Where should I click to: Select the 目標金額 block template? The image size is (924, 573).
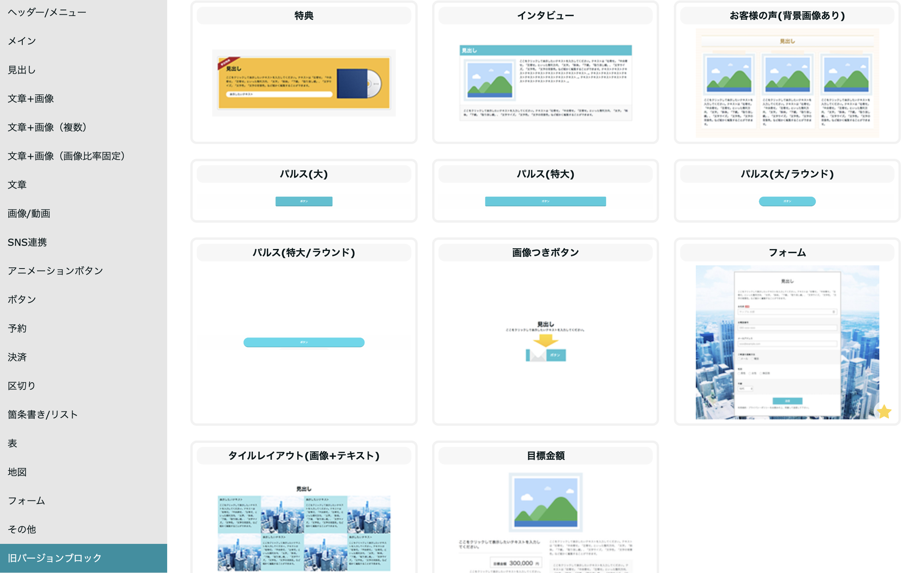[x=545, y=519]
